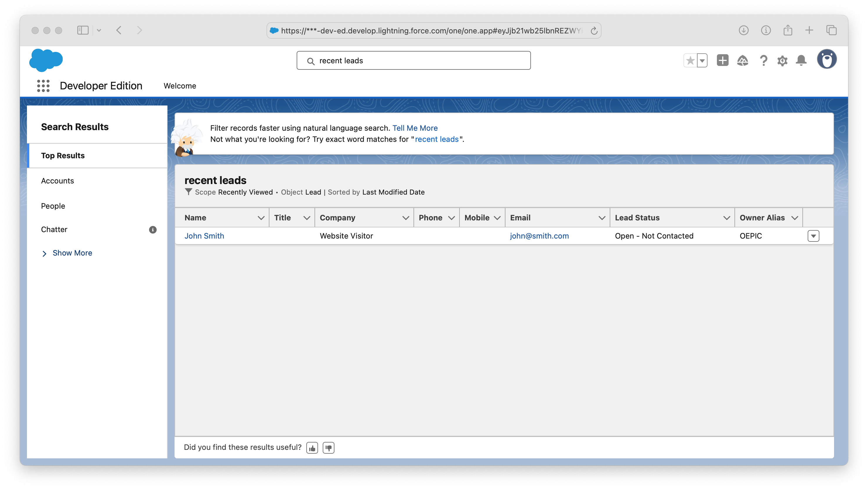Viewport: 868px width, 490px height.
Task: Open the Name column header dropdown
Action: point(262,217)
